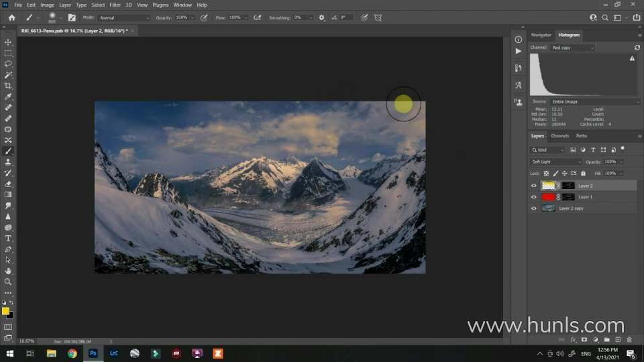This screenshot has height=362, width=644.
Task: Open the Navigator panel tab
Action: 541,35
